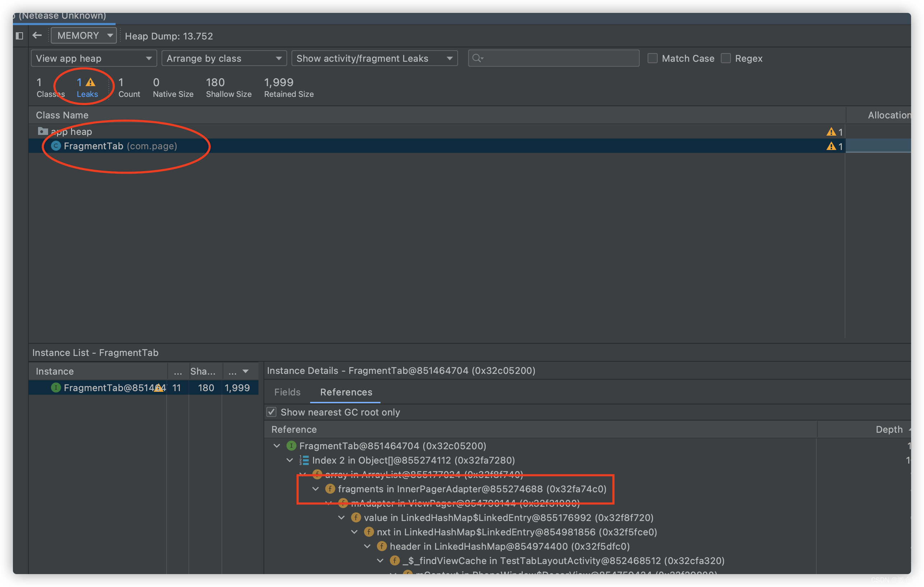The width and height of the screenshot is (924, 587).
Task: Open the MEMORY profiler selector
Action: coord(84,35)
